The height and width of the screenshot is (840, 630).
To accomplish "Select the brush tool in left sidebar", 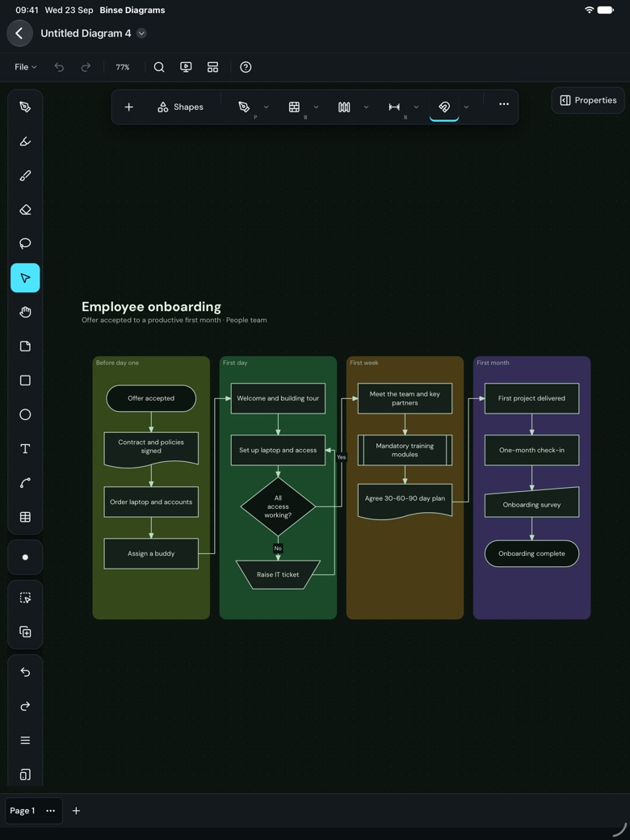I will (25, 176).
